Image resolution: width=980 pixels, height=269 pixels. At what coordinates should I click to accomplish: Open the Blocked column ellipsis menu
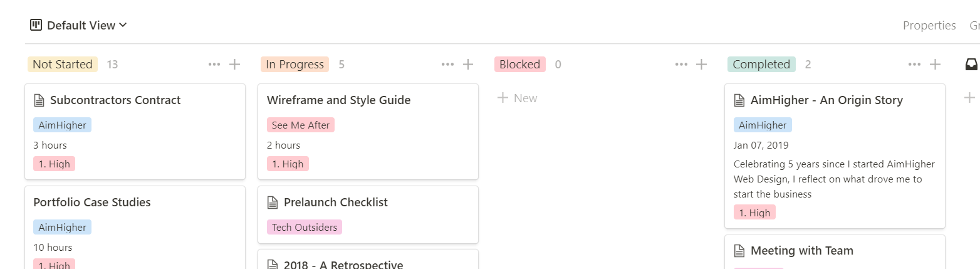click(681, 64)
